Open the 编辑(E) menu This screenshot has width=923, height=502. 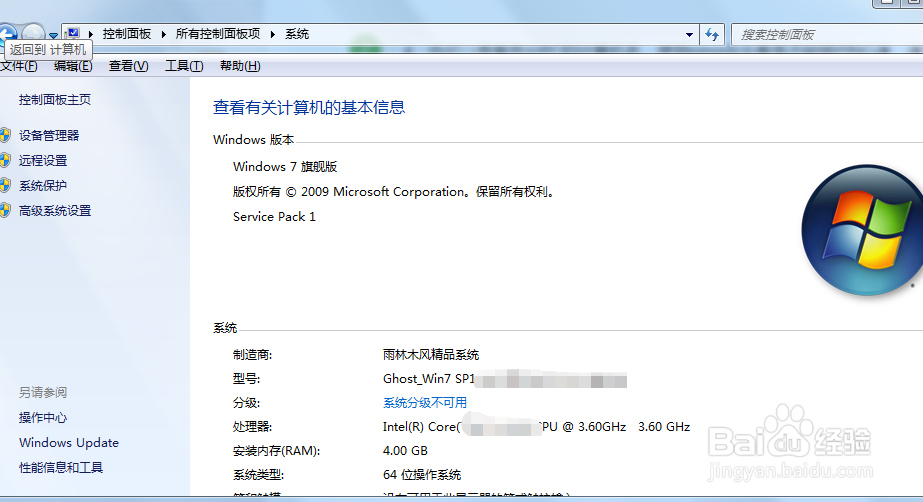click(x=73, y=66)
